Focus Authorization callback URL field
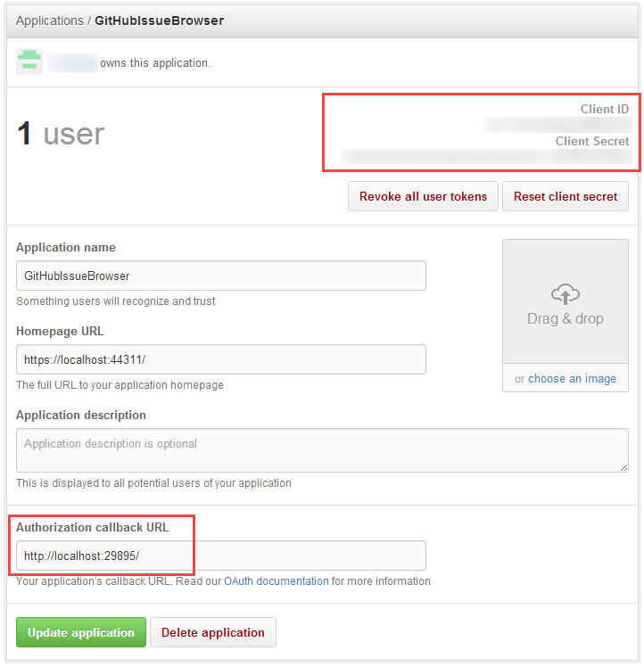This screenshot has width=644, height=667. [221, 556]
